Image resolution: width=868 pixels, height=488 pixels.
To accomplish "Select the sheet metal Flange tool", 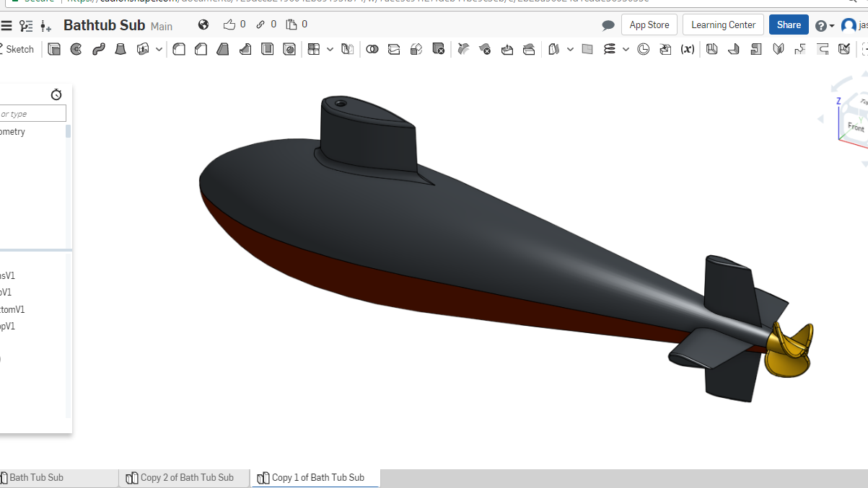I will click(x=734, y=50).
